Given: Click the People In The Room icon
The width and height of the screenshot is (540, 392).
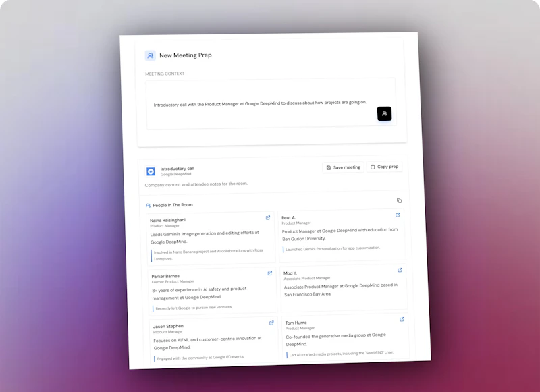Looking at the screenshot, I should pyautogui.click(x=148, y=206).
